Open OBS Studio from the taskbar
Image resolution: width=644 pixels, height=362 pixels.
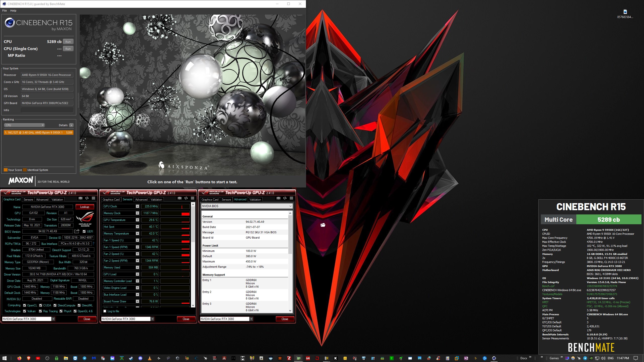47,358
